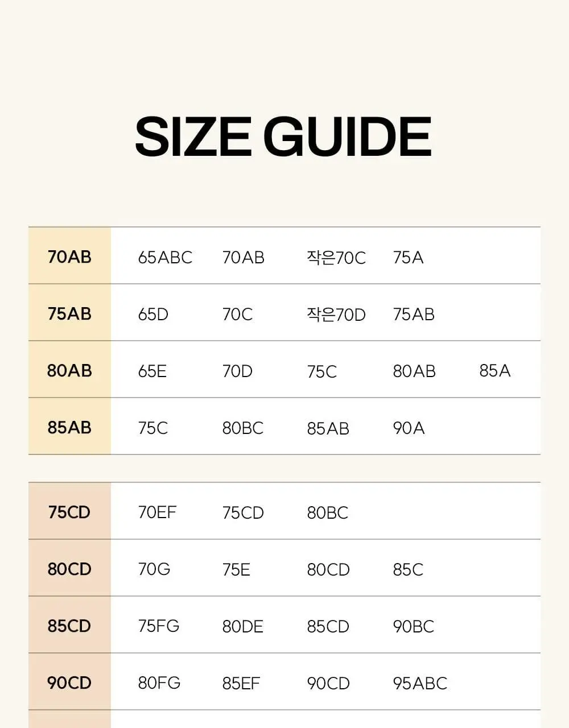Click the 65ABC size entry
This screenshot has height=728, width=569.
coord(165,258)
